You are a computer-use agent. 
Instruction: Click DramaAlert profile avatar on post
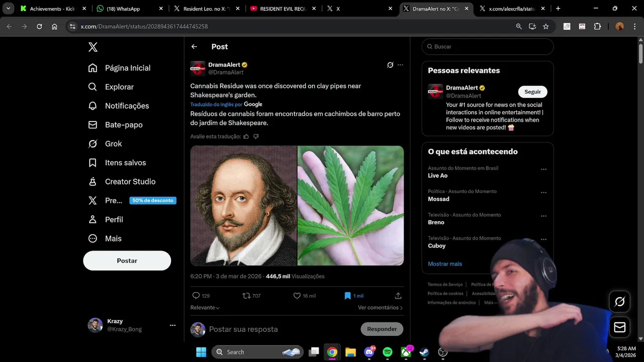[x=198, y=68]
